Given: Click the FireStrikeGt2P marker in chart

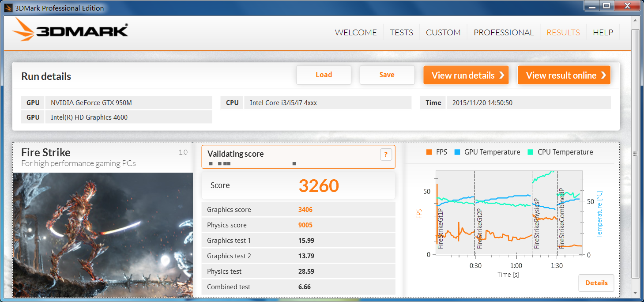Looking at the screenshot, I should pyautogui.click(x=480, y=228).
